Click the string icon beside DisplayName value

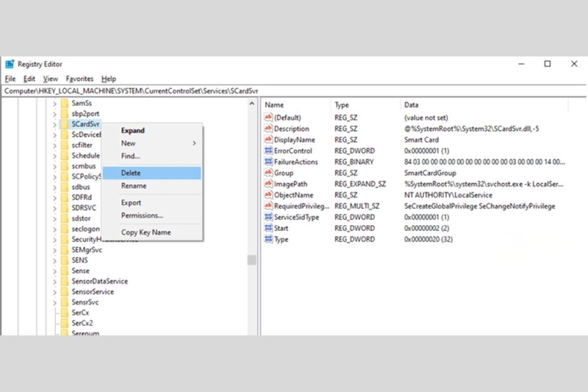268,140
